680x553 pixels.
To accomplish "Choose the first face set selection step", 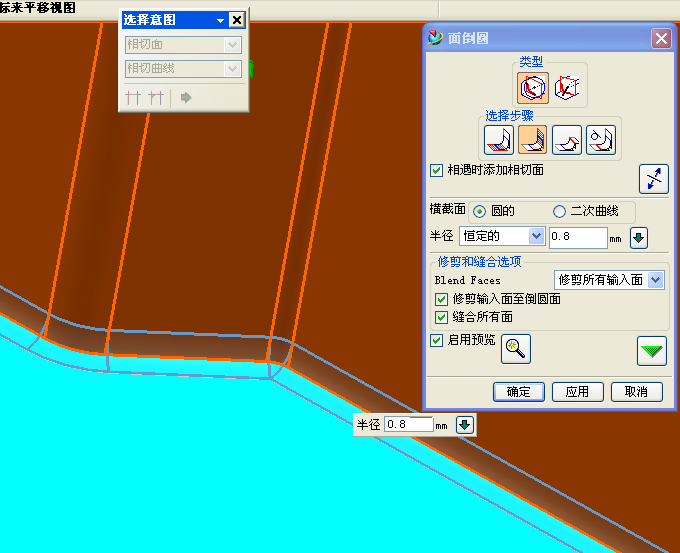I will 499,140.
